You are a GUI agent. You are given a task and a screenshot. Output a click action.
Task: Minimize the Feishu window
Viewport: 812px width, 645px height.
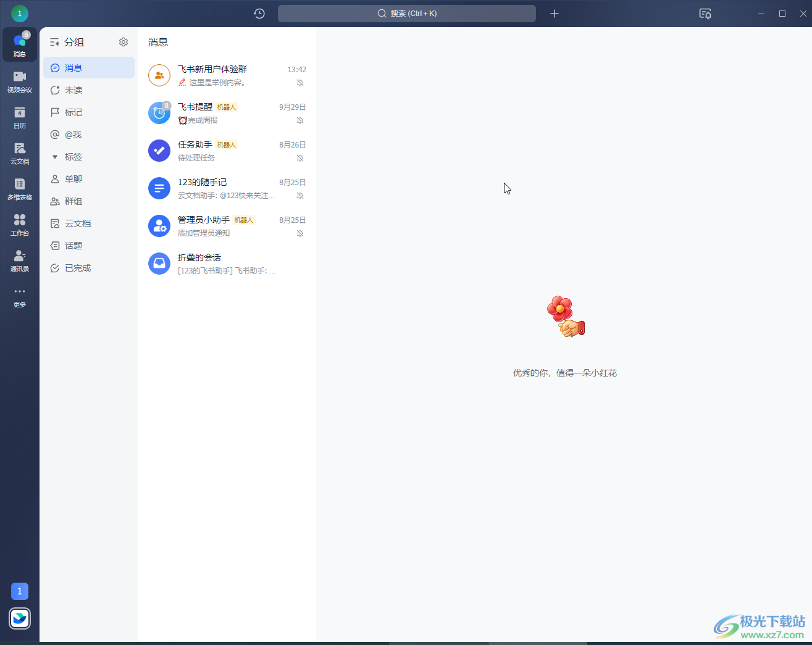coord(761,14)
